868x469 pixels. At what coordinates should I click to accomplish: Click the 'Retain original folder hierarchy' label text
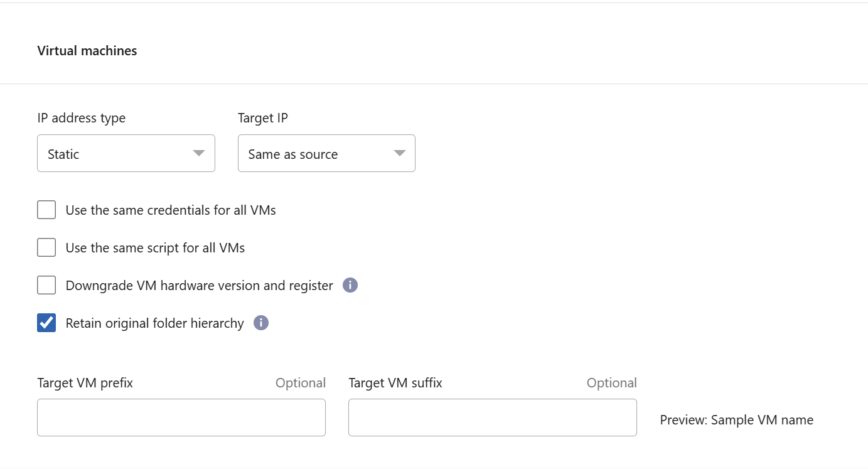click(154, 323)
